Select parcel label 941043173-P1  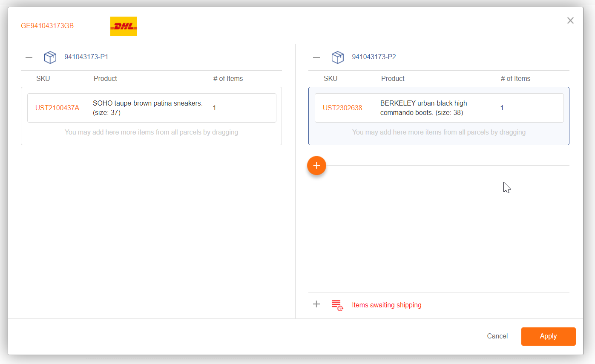coord(86,57)
